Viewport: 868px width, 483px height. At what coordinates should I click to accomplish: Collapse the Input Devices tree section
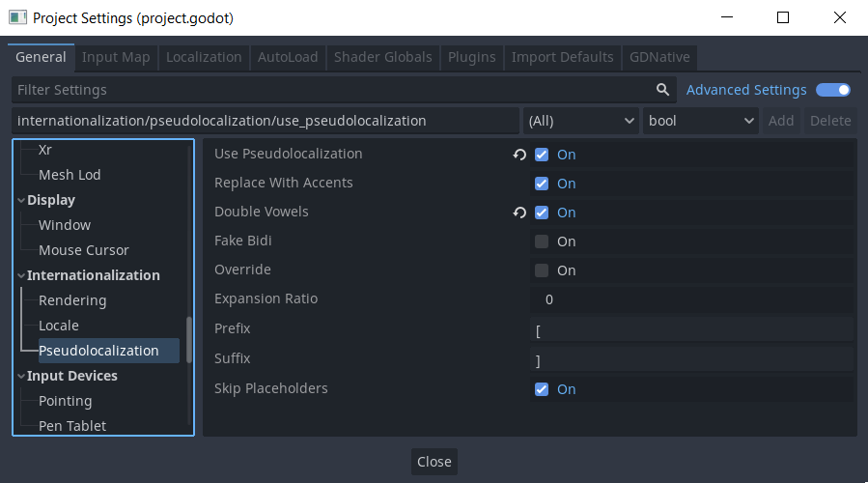(x=21, y=376)
